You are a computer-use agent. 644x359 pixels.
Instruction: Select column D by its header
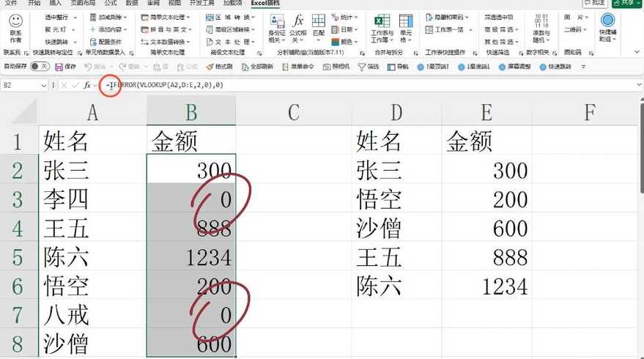point(396,111)
